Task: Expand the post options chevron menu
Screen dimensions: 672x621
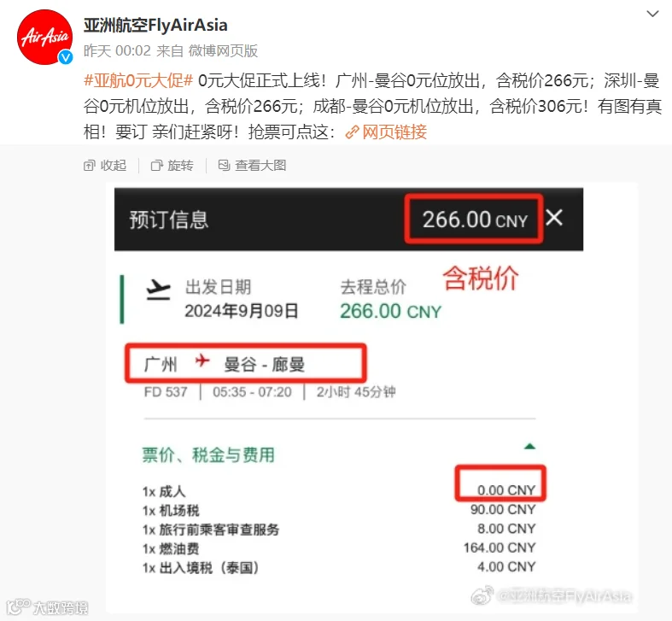Action: pos(652,14)
